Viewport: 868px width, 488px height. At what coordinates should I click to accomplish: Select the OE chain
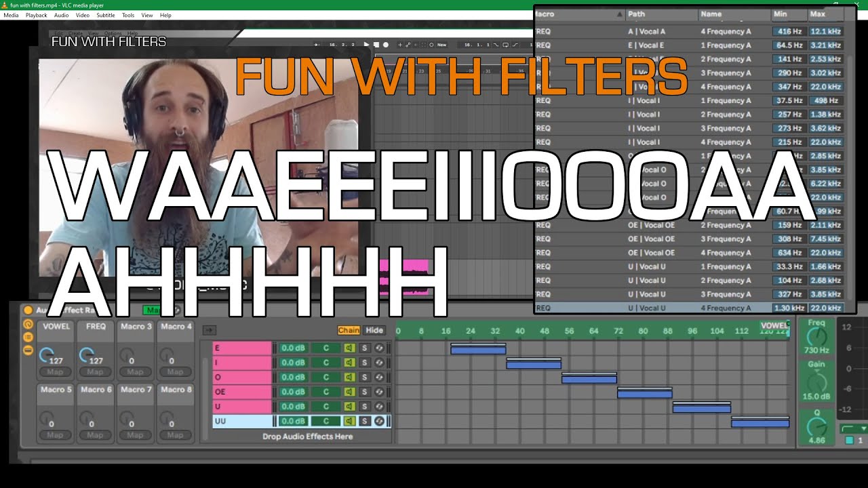(x=242, y=392)
